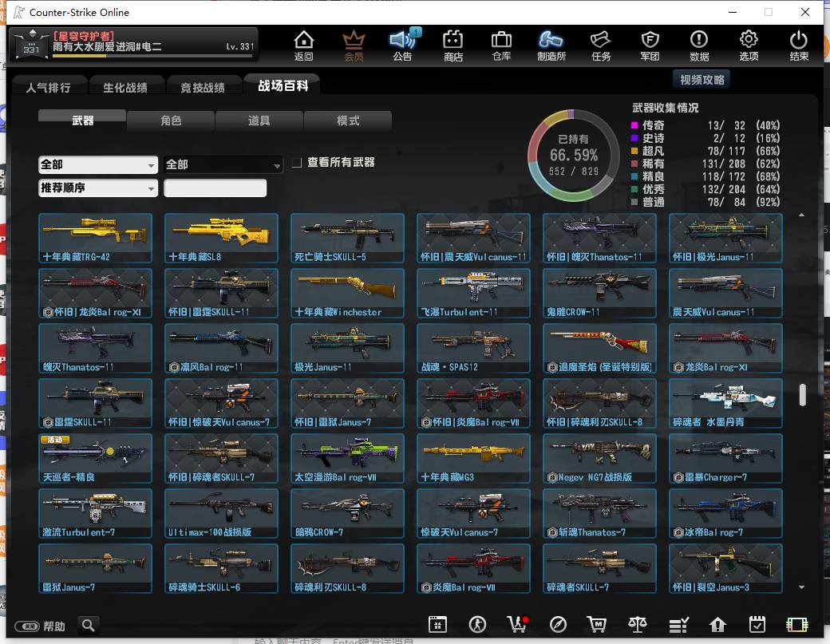
Task: Click the weapon search input field
Action: (215, 188)
